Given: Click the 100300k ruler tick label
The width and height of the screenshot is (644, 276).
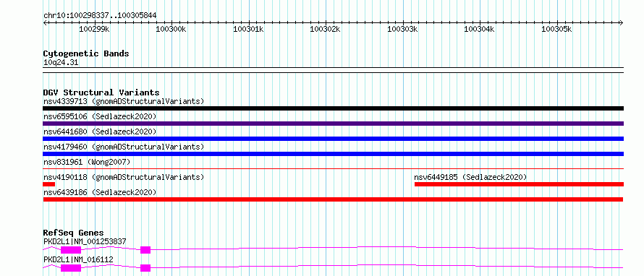Looking at the screenshot, I should pyautogui.click(x=171, y=29).
